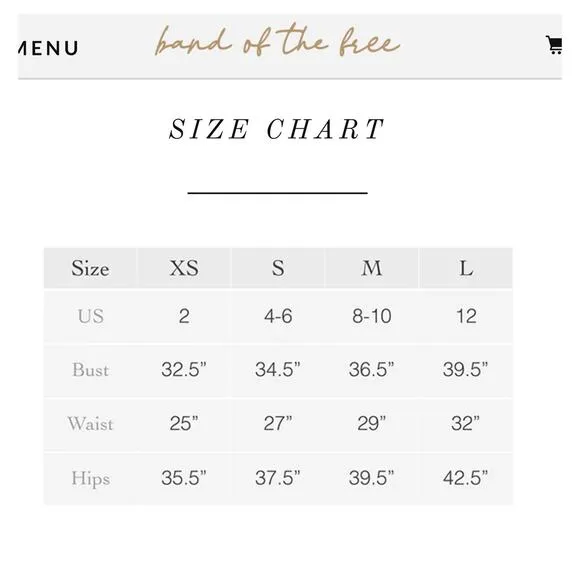Click the US row label
Screen dimensions: 580x580
[91, 317]
